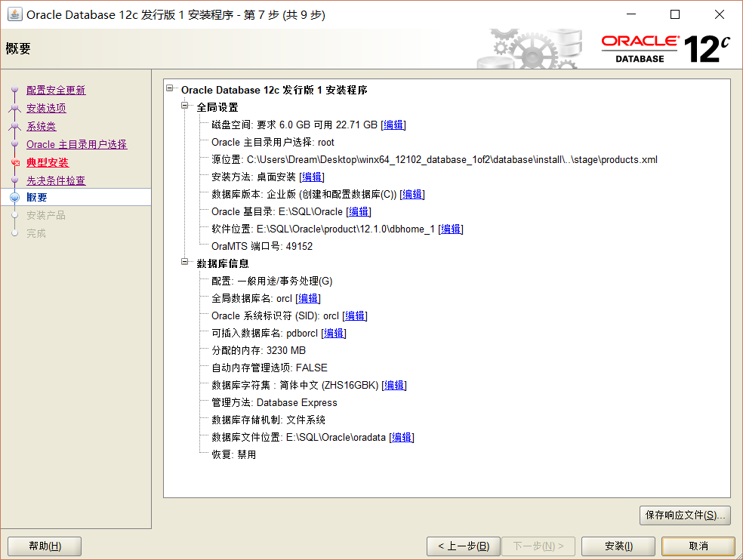Minimize the installer window
Viewport: 743px width, 560px height.
(x=631, y=14)
